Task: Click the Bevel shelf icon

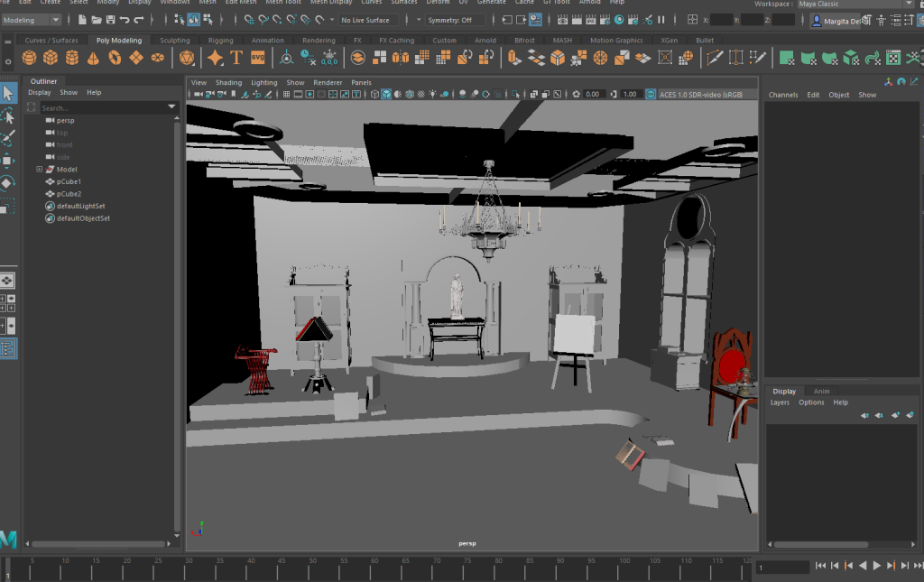Action: pos(558,58)
